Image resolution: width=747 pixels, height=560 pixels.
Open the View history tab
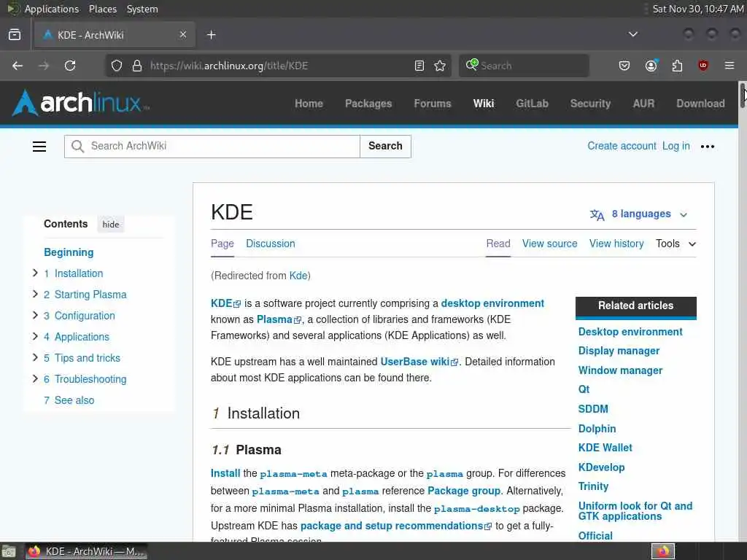tap(616, 244)
